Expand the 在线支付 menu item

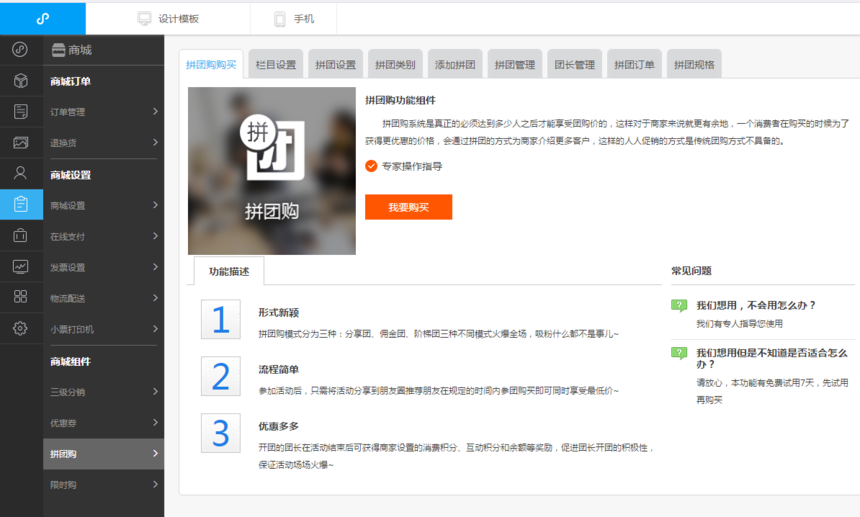(103, 236)
